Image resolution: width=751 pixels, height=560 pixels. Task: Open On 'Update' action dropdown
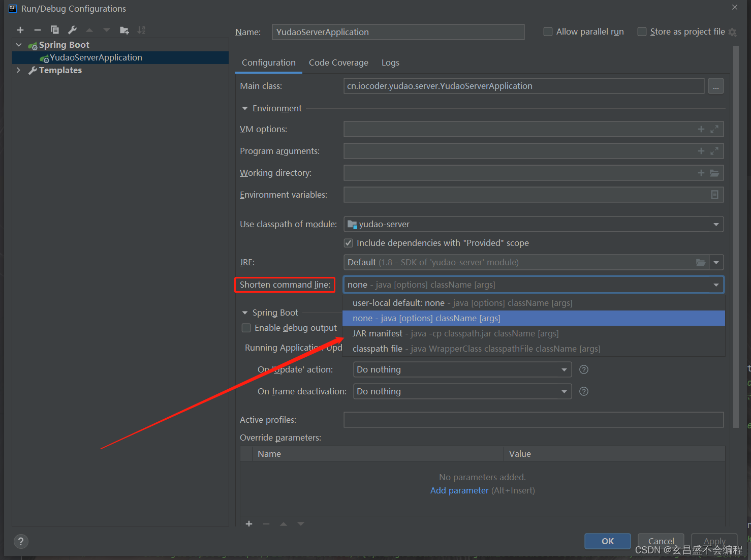point(462,369)
